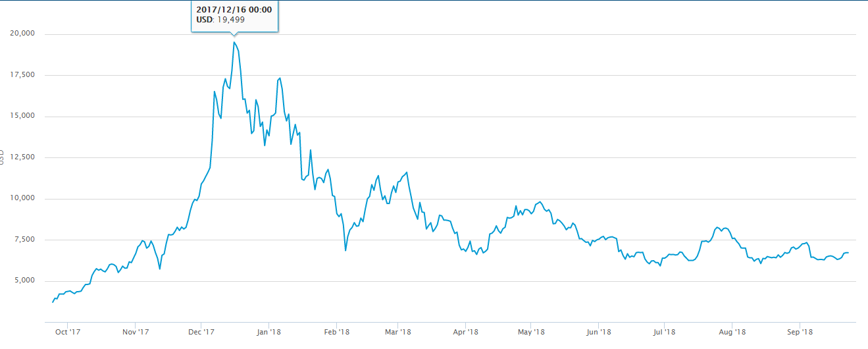This screenshot has width=868, height=349.
Task: Click the Apr '18 x-axis label
Action: tap(465, 333)
